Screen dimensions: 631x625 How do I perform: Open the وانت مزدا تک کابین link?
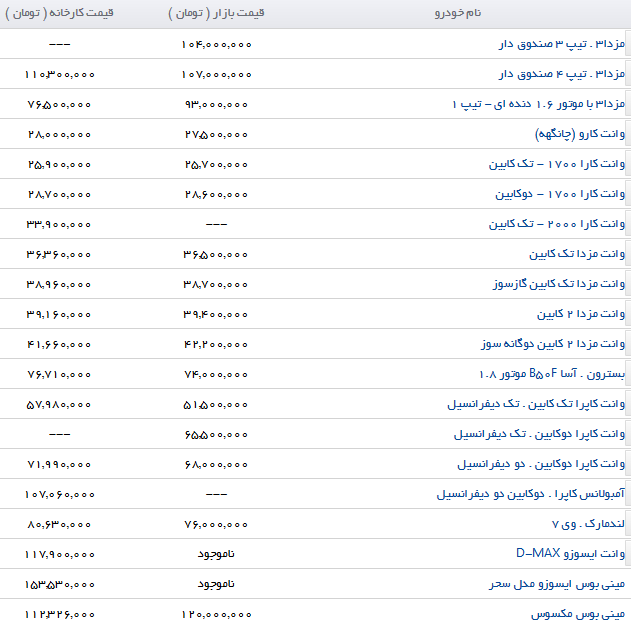coord(577,254)
